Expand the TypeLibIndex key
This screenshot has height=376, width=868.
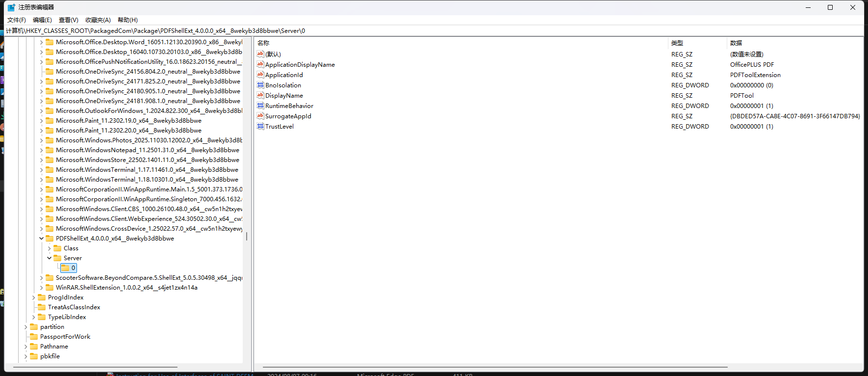point(33,317)
